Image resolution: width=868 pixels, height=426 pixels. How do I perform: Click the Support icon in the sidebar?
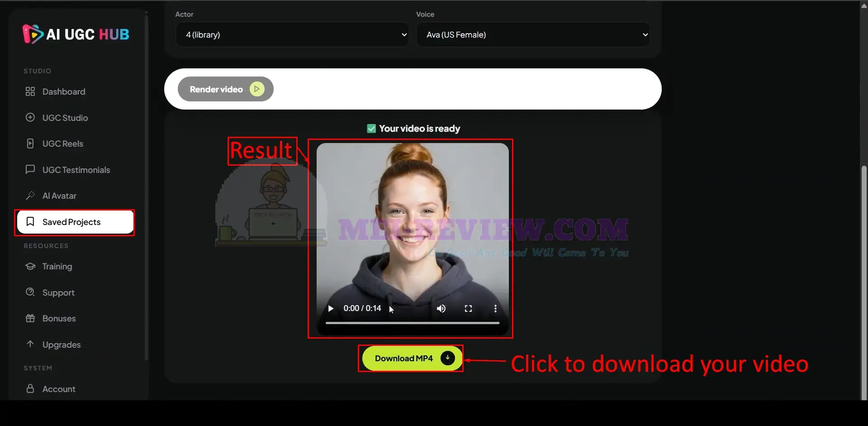30,292
